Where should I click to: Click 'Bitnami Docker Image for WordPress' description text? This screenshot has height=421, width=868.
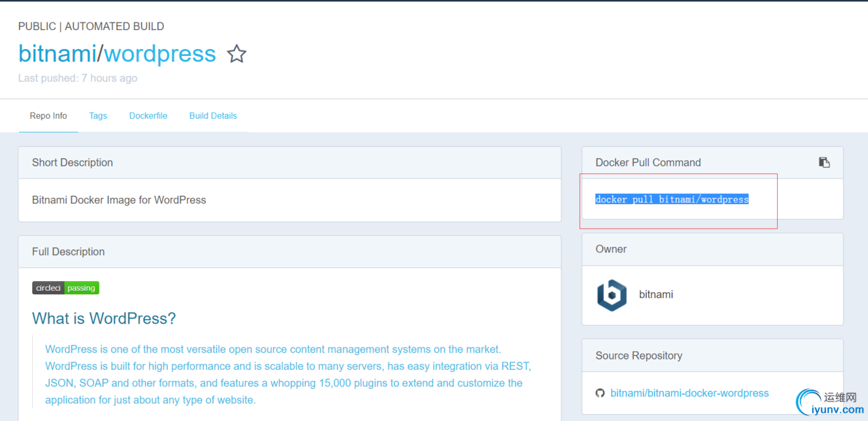(x=119, y=200)
